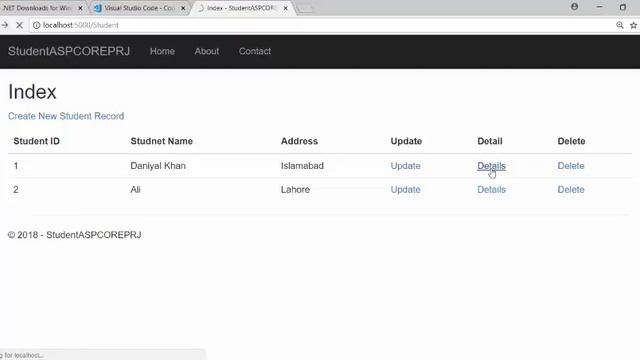The image size is (640, 360).
Task: Click the localhost:5000/Student address bar
Action: pos(322,25)
